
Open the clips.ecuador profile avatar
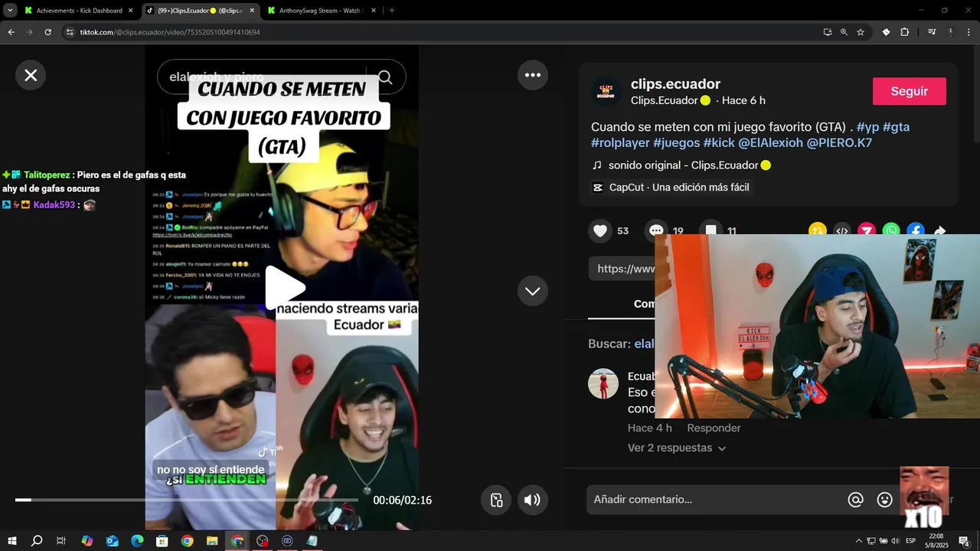coord(606,91)
